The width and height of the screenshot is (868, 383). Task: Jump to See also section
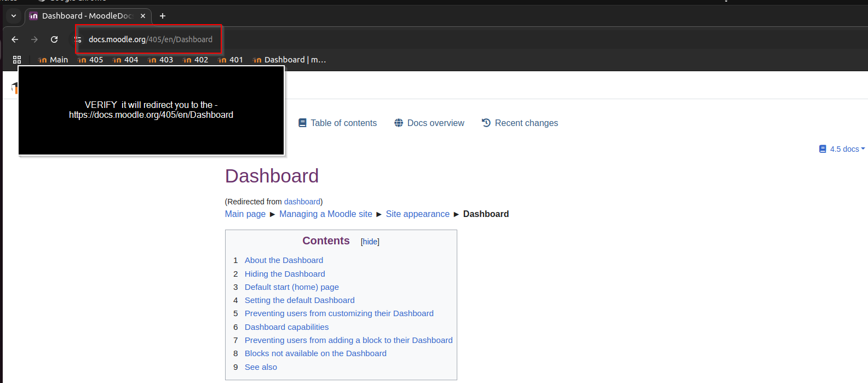(261, 367)
